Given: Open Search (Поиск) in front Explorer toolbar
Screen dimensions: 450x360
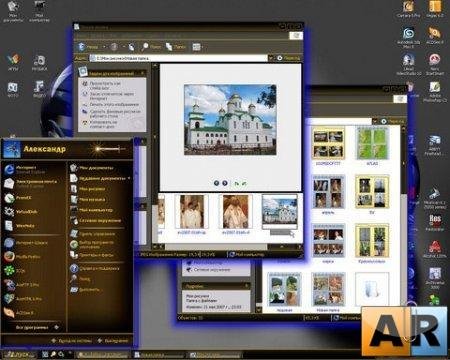Looking at the screenshot, I should [151, 47].
